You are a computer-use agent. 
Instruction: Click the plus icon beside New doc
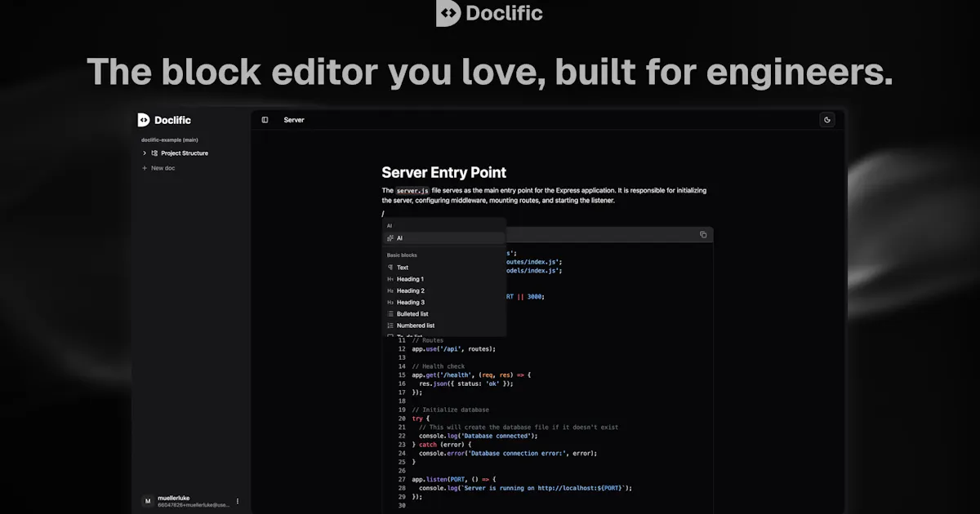pos(145,168)
